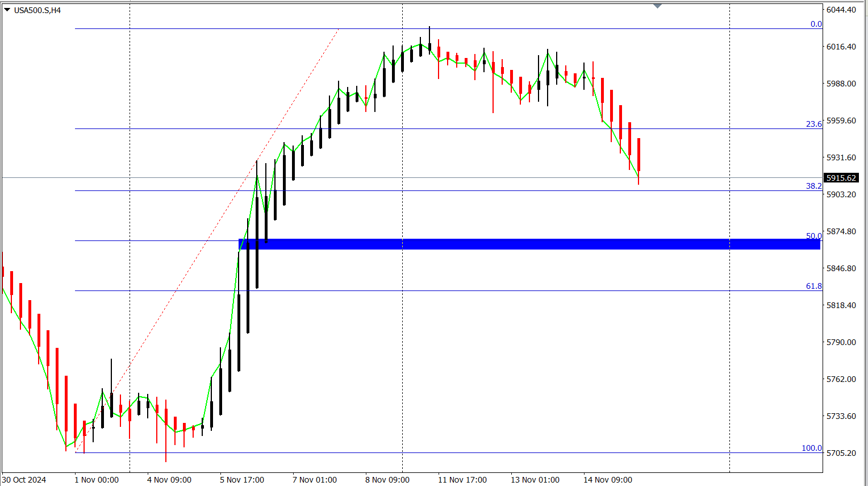This screenshot has width=868, height=486.
Task: Select the Fibonacci 0.0 level label
Action: [x=816, y=24]
